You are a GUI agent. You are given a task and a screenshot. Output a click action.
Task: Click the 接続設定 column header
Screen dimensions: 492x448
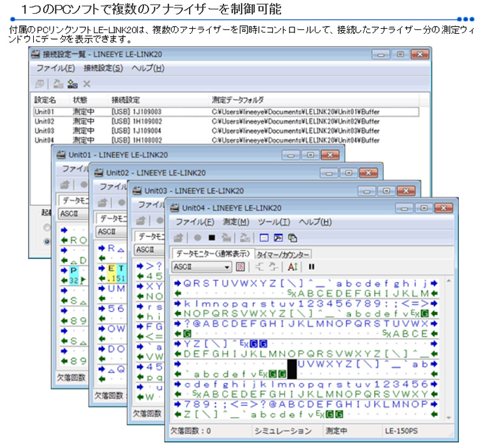tap(126, 100)
